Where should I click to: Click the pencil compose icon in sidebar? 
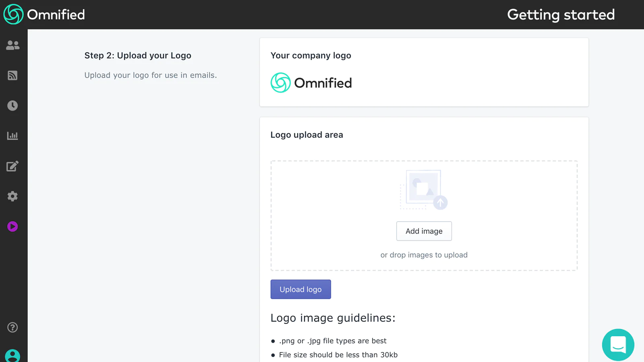pyautogui.click(x=12, y=166)
